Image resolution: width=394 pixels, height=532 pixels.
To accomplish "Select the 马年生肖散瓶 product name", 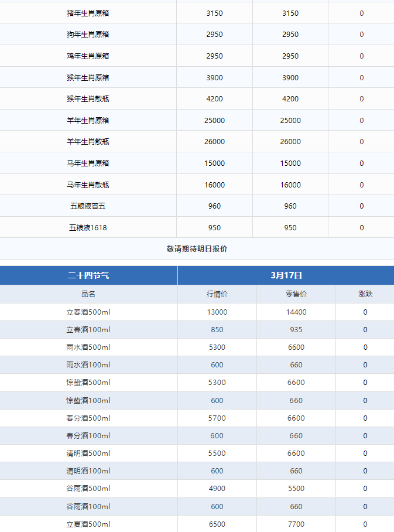I will 88,185.
